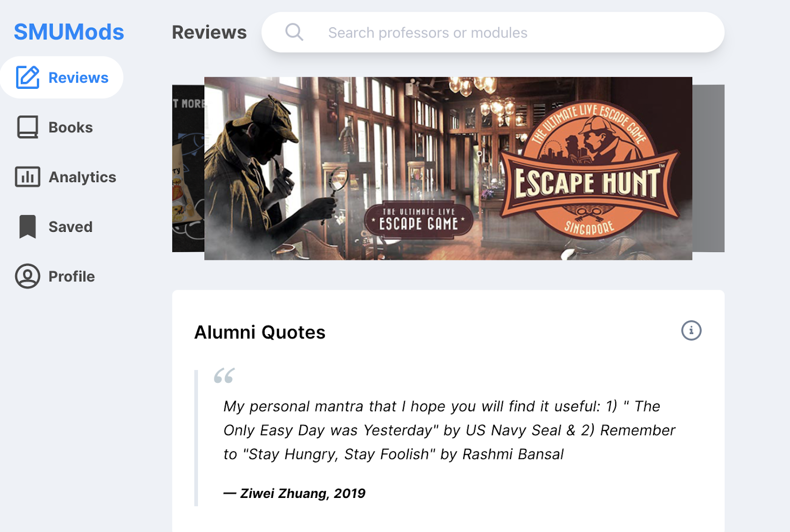Click the Profile user icon

click(28, 276)
